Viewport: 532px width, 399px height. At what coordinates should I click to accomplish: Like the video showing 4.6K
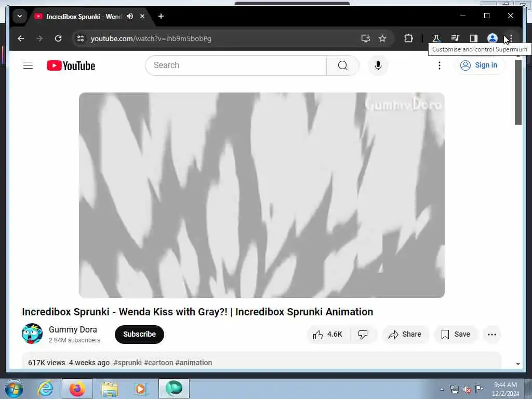tap(328, 335)
